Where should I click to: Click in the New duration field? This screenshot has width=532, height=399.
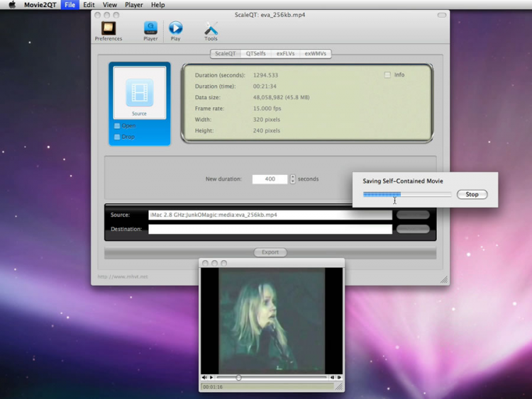270,179
